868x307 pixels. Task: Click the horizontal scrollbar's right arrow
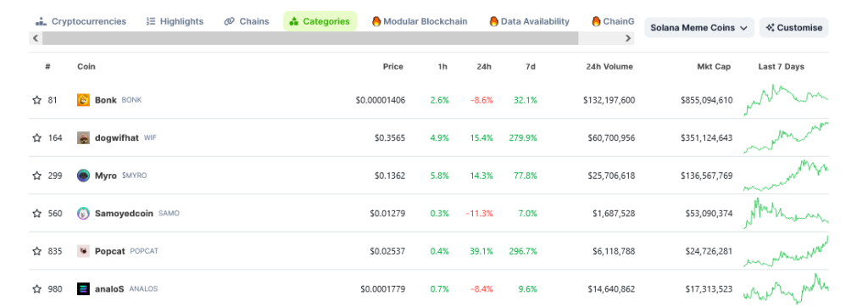point(628,38)
